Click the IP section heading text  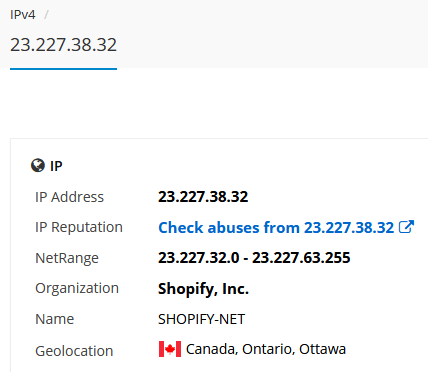click(x=56, y=166)
